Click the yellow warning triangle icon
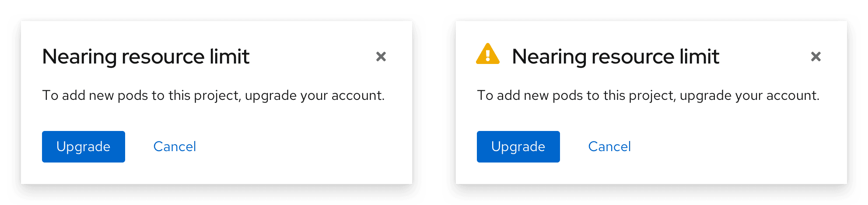The image size is (868, 205). click(487, 55)
